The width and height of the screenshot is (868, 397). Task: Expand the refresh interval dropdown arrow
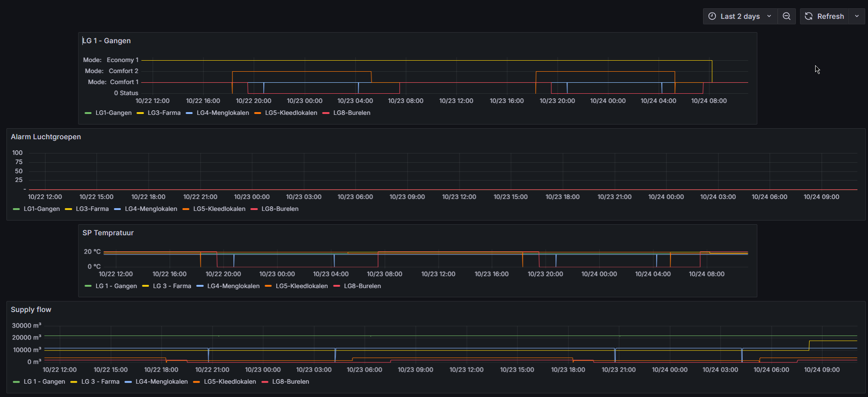[x=857, y=16]
